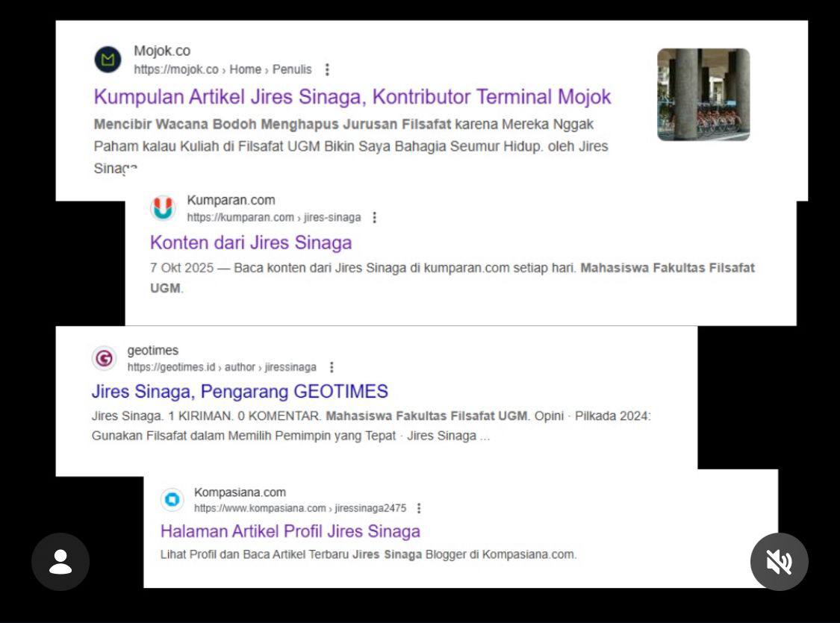Open Jires Sinaga, Pengarang GEOTIMES link

240,391
